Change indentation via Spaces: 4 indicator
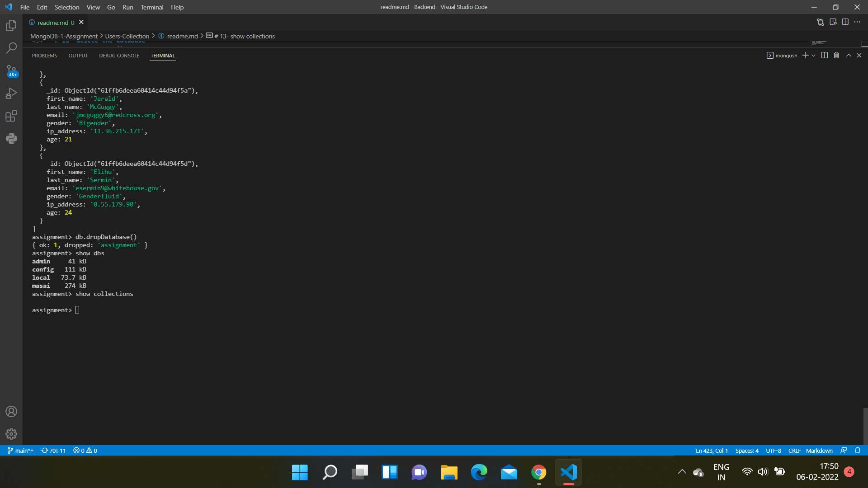 pyautogui.click(x=747, y=450)
